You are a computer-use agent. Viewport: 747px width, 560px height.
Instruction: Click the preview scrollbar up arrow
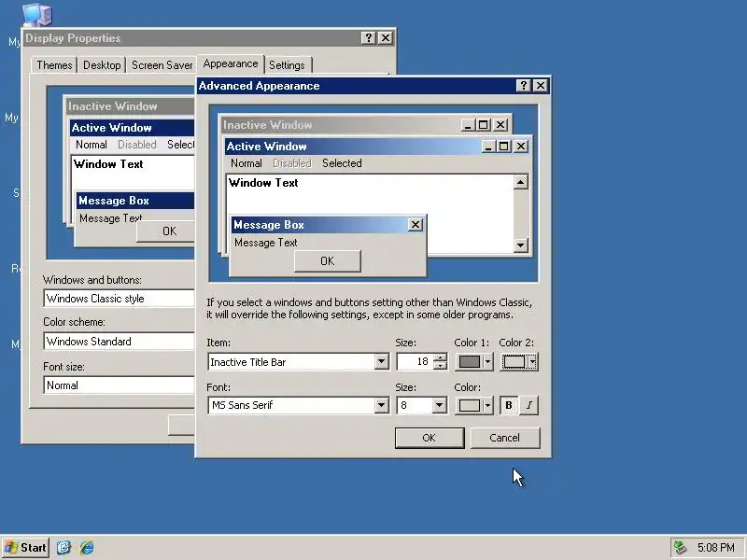click(521, 182)
